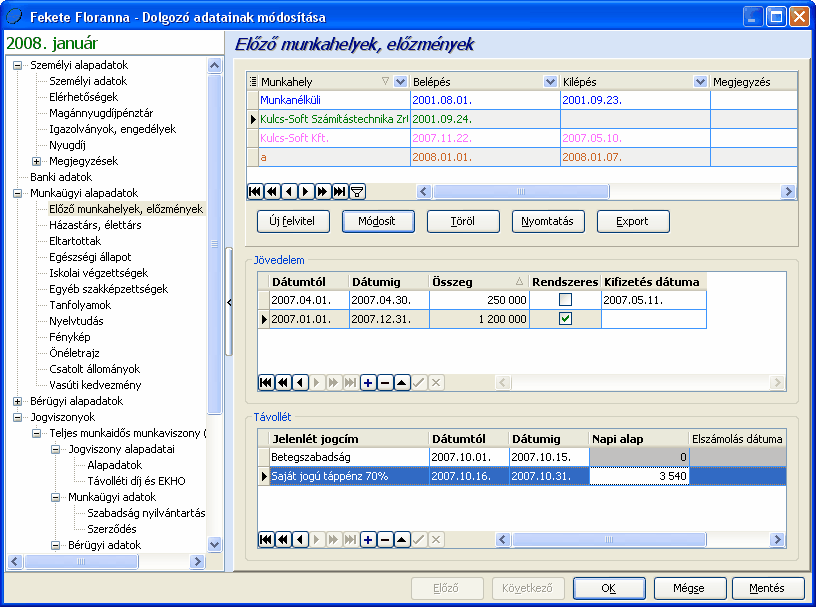
Task: Open Elérhetőségek in the tree
Action: coord(83,97)
